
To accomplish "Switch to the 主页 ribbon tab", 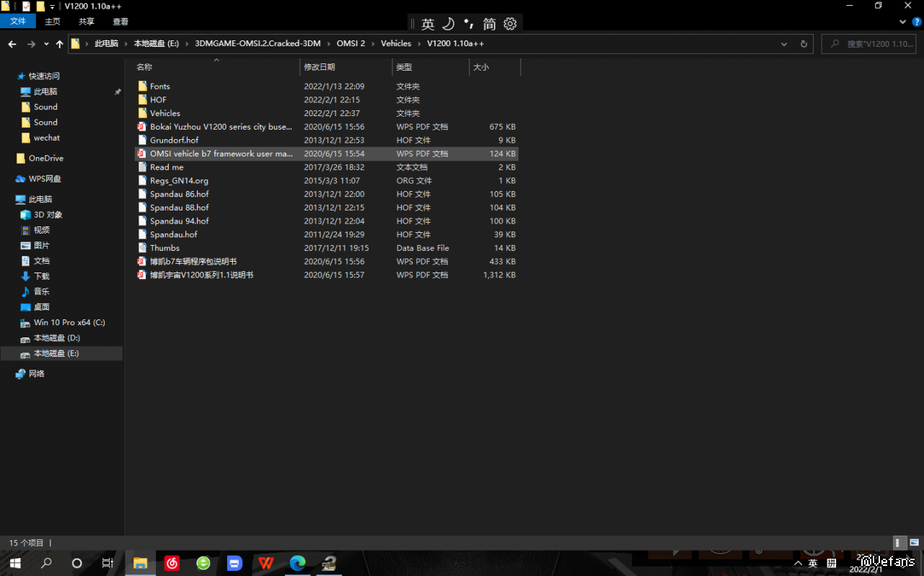I will point(53,22).
